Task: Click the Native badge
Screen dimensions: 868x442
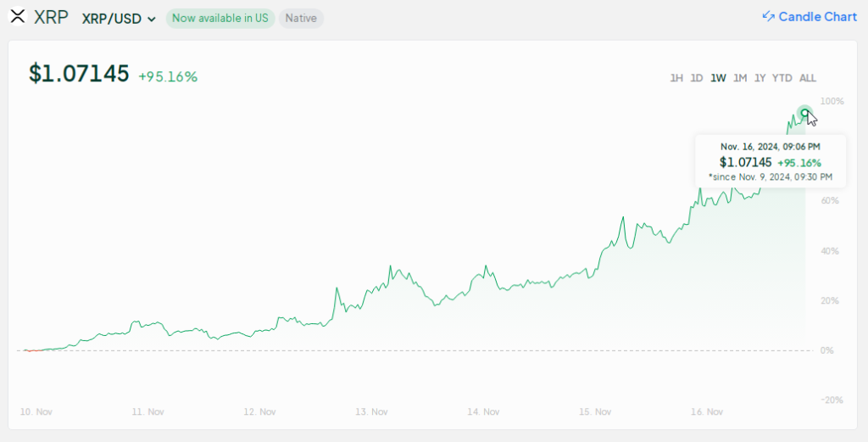Action: [301, 18]
